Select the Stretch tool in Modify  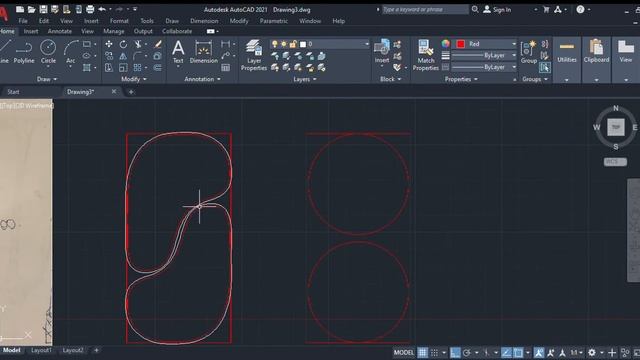coord(109,67)
